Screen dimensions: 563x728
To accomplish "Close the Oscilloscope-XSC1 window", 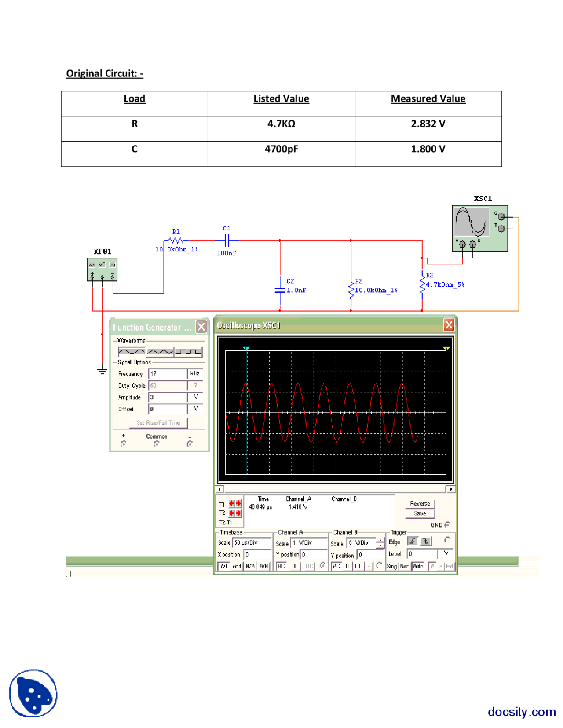I will [449, 325].
